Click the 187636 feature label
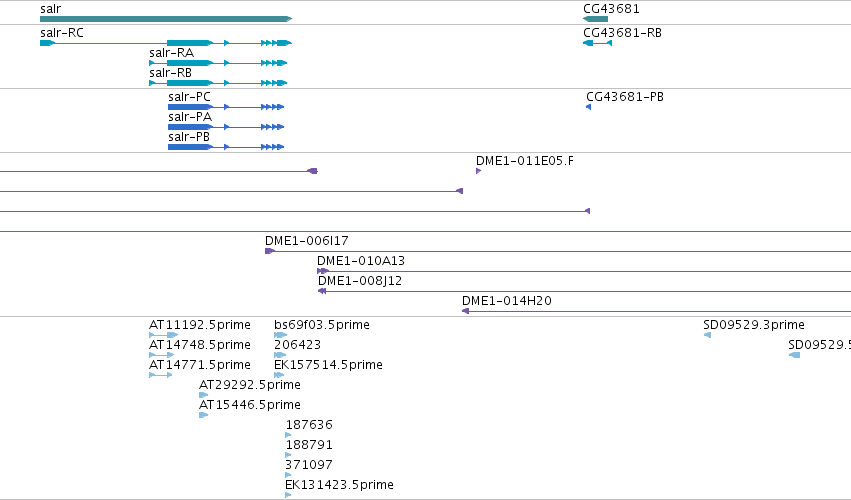 309,425
